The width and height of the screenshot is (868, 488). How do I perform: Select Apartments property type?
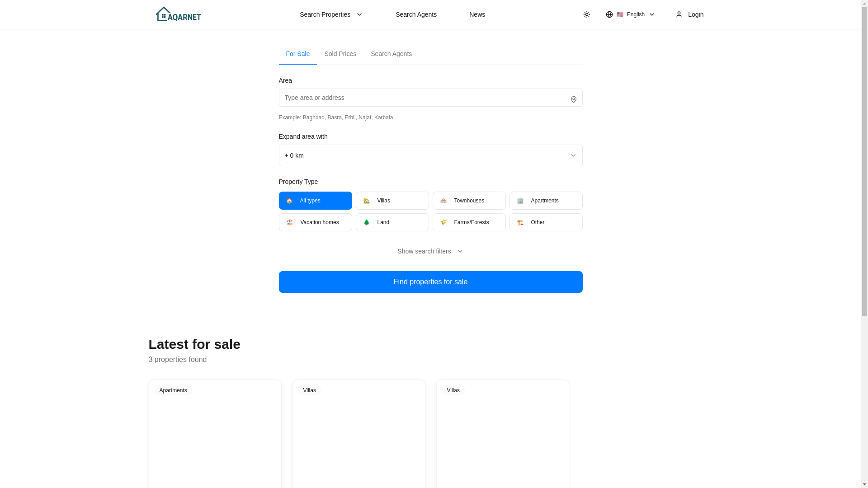point(546,201)
